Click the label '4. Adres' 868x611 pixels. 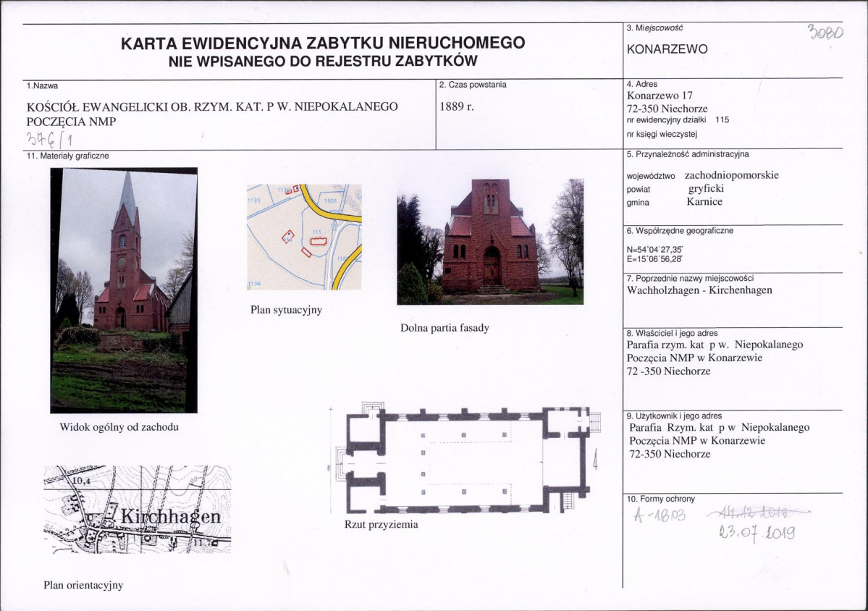point(642,84)
